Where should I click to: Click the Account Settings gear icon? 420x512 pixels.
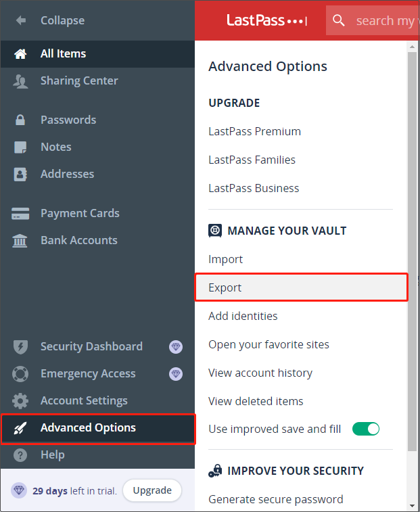coord(20,401)
